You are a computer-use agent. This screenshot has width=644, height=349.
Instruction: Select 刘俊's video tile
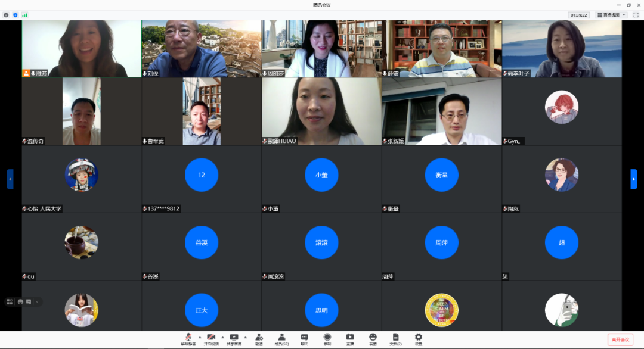tap(202, 49)
